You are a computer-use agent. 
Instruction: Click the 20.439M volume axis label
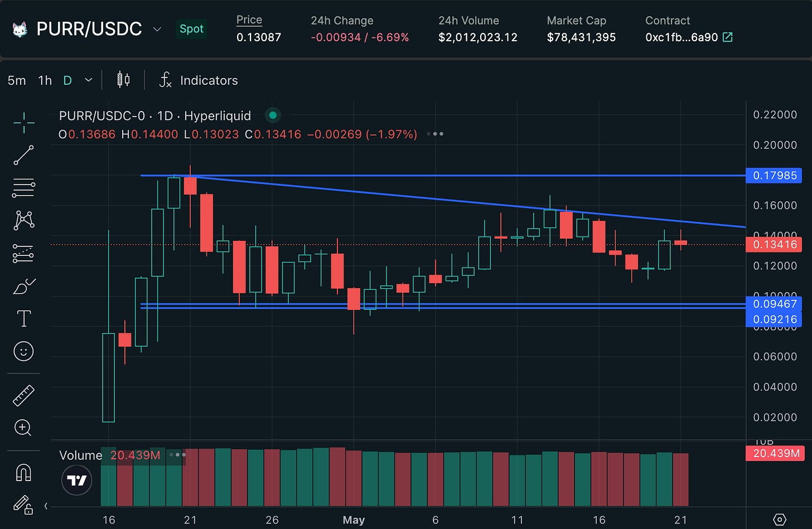(776, 453)
